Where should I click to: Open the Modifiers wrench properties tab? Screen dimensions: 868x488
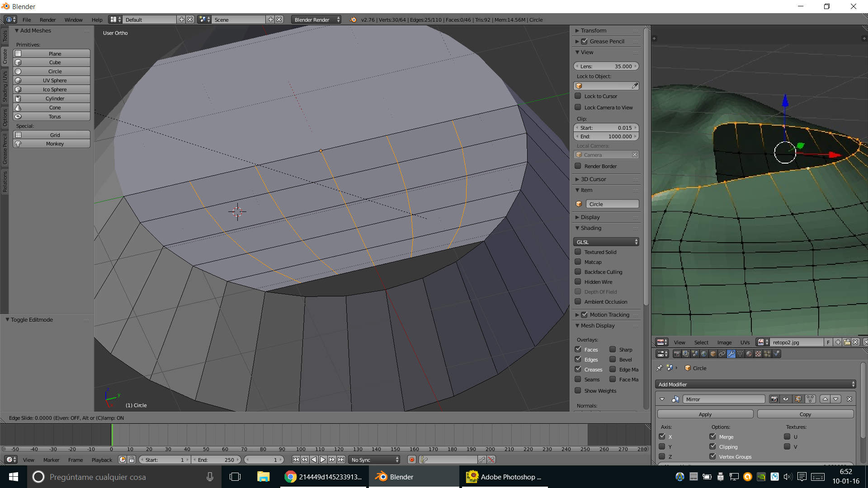coord(731,354)
